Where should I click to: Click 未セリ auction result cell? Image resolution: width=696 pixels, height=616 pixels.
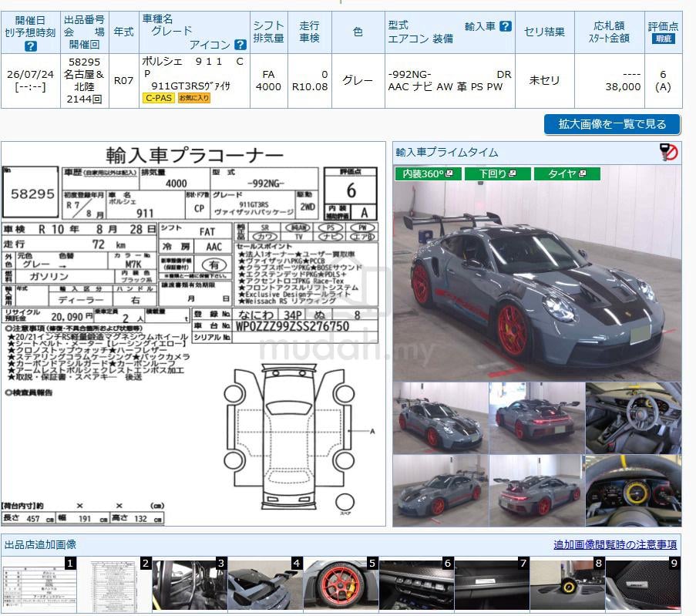pos(544,80)
